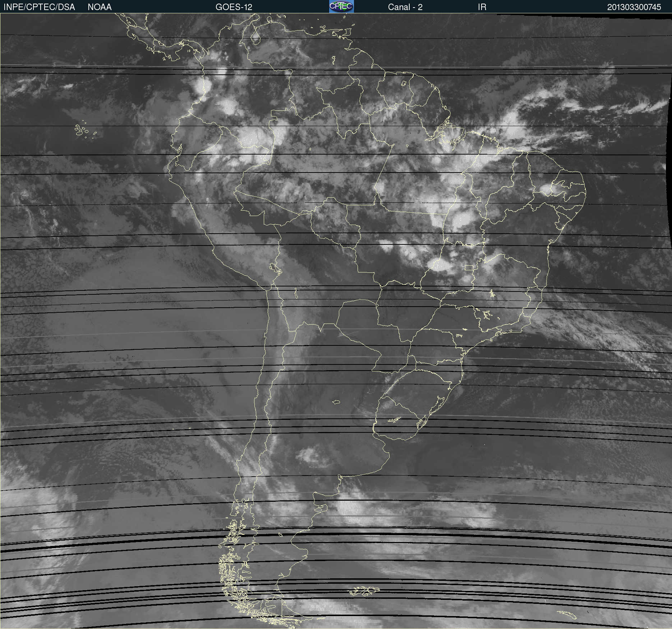Click the IR label in header
The image size is (672, 629).
pos(482,7)
